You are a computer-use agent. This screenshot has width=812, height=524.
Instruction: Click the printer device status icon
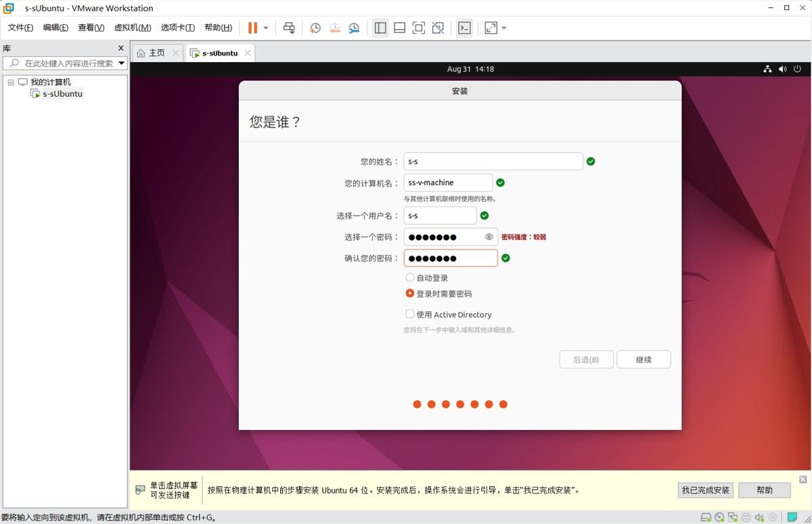tap(746, 518)
